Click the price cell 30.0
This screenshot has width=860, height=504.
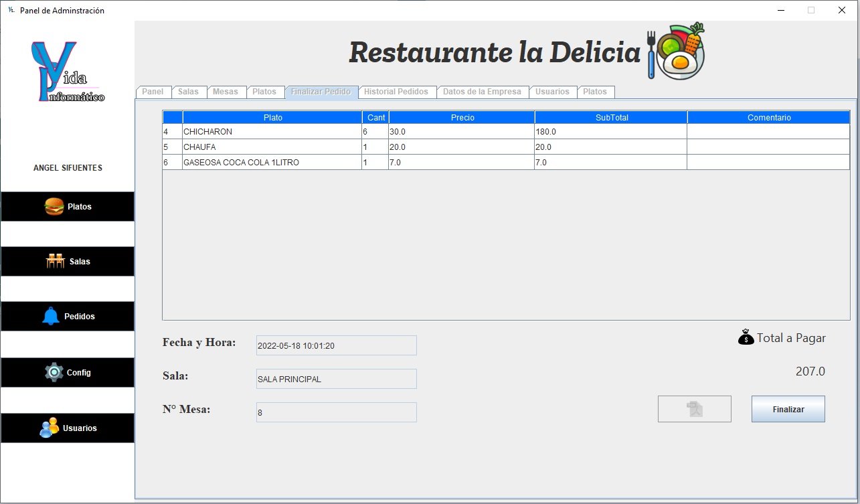click(x=462, y=132)
